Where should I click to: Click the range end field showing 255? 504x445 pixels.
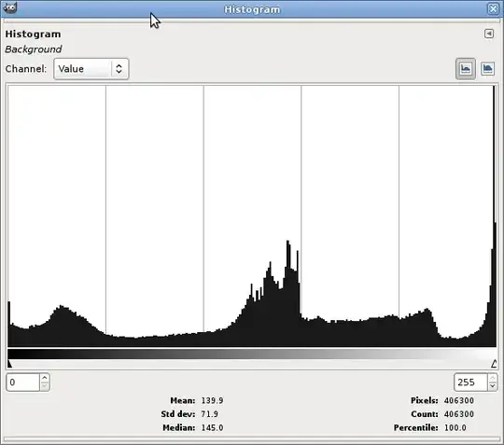[x=470, y=382]
